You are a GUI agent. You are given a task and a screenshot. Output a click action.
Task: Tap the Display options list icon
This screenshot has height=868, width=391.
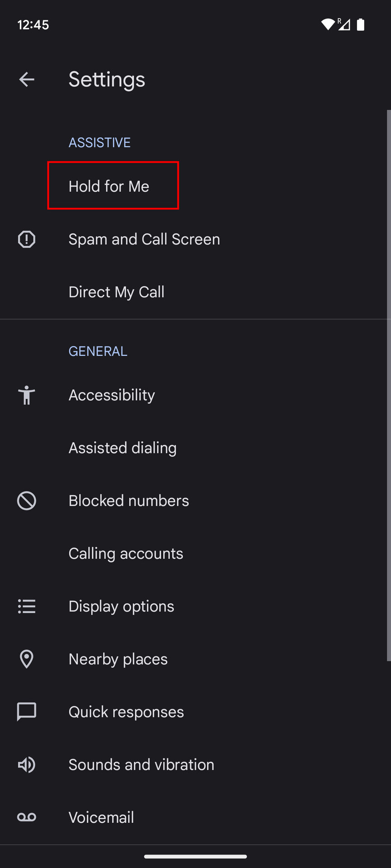pos(27,606)
